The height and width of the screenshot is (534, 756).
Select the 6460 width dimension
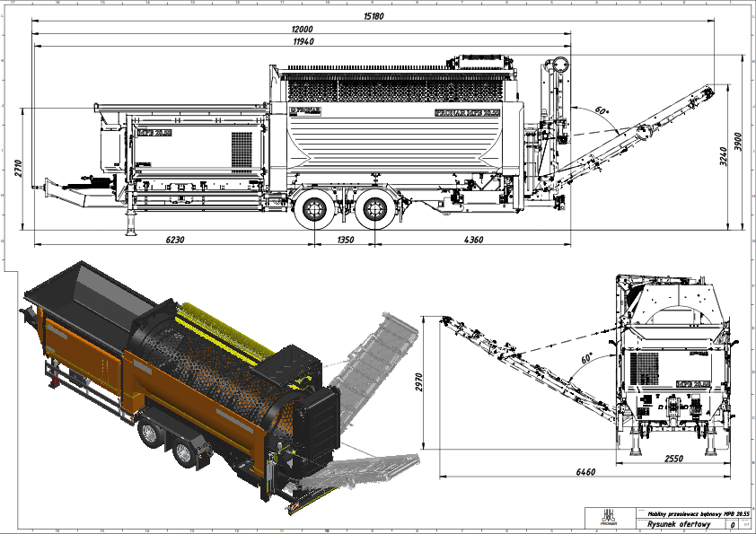click(585, 472)
